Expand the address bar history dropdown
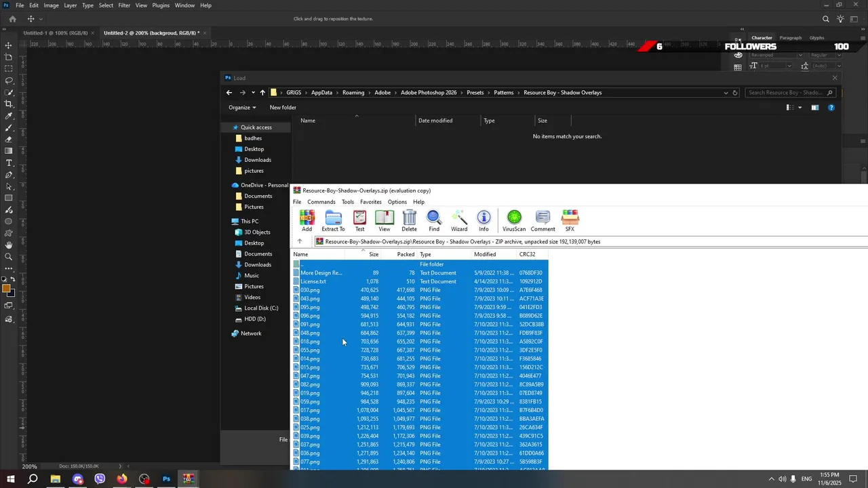 (x=726, y=93)
